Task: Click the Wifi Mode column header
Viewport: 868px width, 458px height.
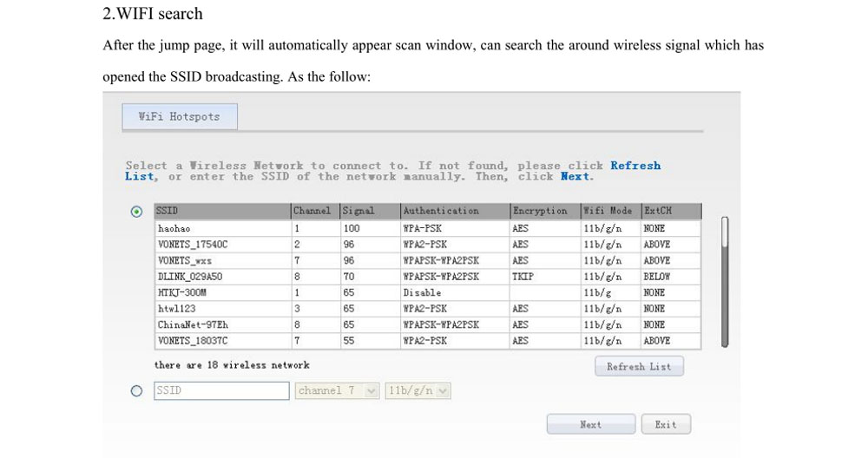Action: (x=610, y=211)
